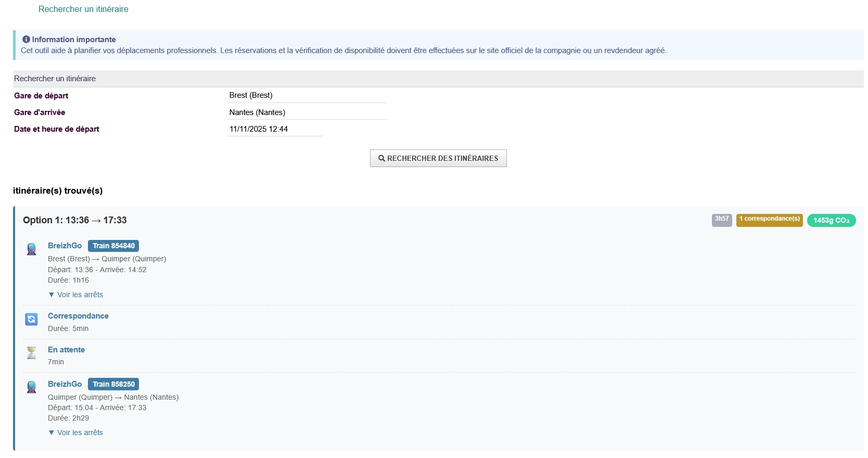The width and height of the screenshot is (868, 458).
Task: Click the Brest (Brest) → Quimper (Quimper) line
Action: pos(107,259)
